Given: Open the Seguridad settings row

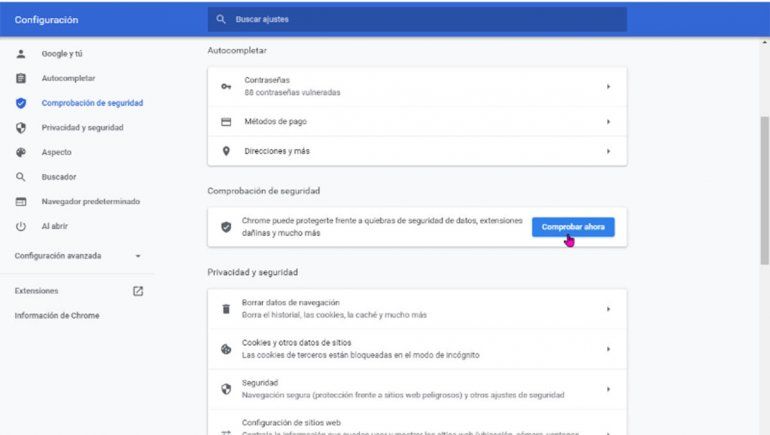Looking at the screenshot, I should [416, 389].
